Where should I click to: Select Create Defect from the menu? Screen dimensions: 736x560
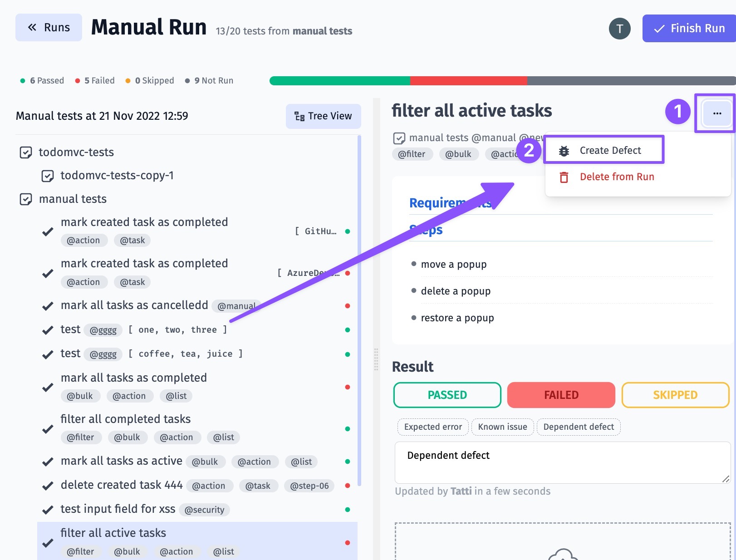(x=610, y=151)
